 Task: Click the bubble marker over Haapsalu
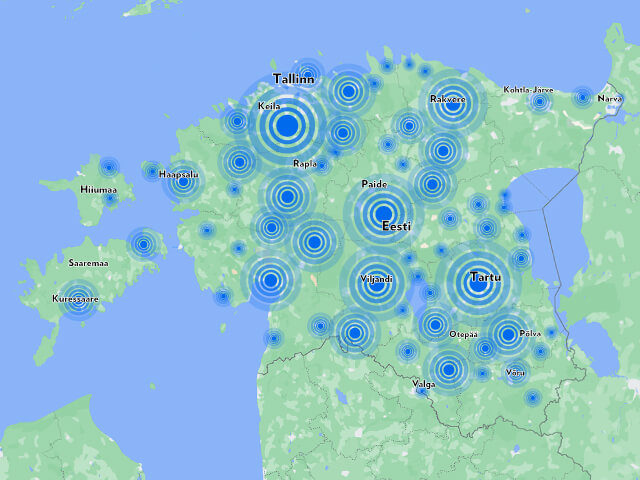coord(184,182)
